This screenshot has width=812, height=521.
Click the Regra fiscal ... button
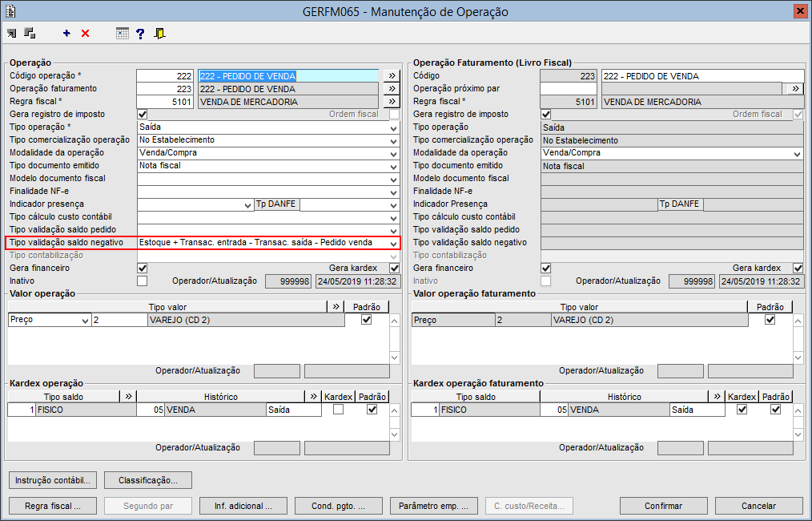(53, 506)
